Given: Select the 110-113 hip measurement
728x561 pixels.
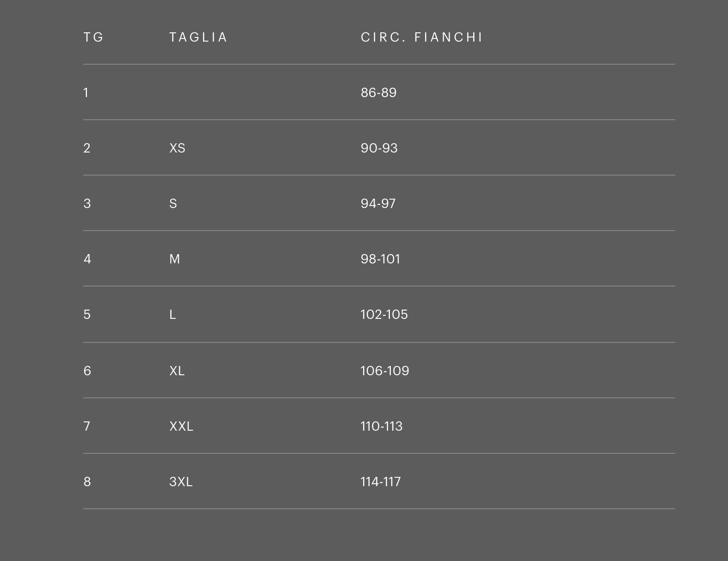Looking at the screenshot, I should (381, 426).
